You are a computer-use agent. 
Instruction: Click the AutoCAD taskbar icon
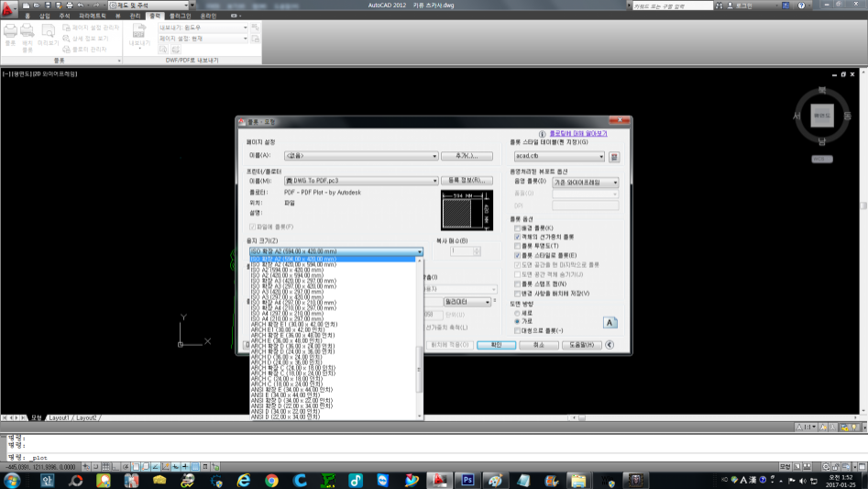click(440, 480)
